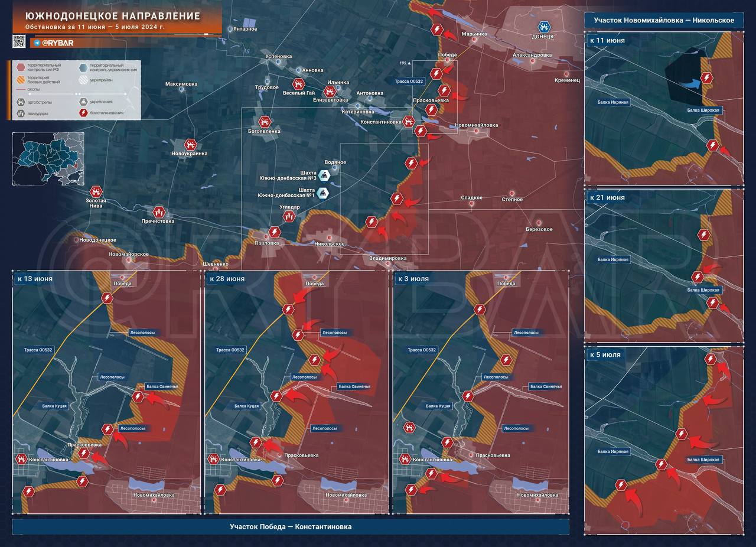
Task: Click the shelling icon at Веселый Гай
Action: (x=298, y=84)
